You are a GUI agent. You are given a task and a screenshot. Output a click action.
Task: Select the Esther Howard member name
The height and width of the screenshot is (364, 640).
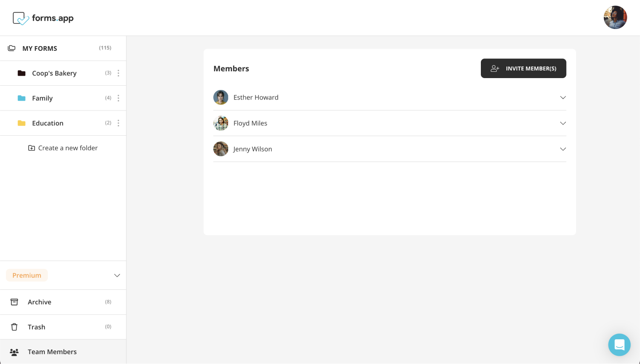pyautogui.click(x=256, y=97)
